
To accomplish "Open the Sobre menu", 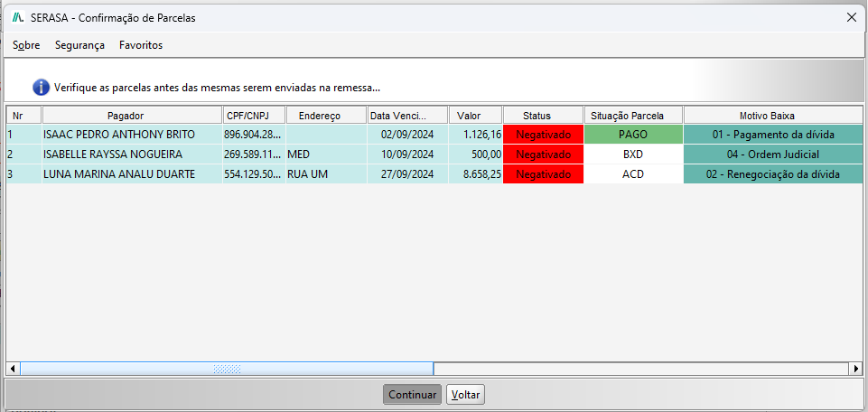I will (26, 45).
